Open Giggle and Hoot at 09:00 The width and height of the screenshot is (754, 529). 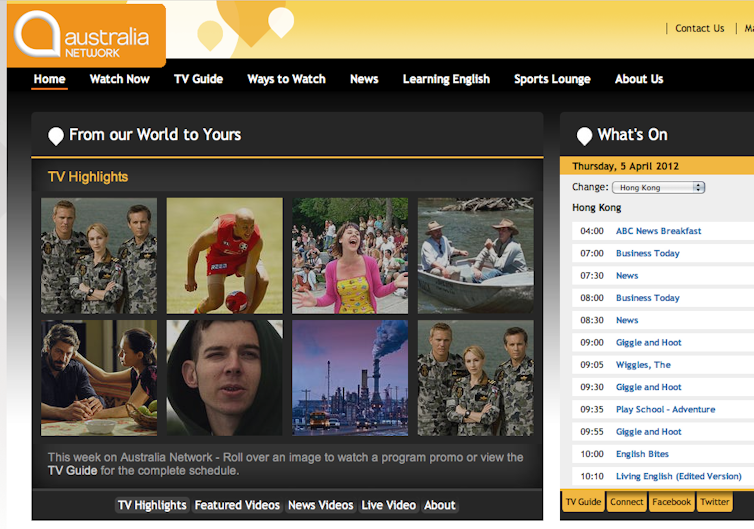coord(649,342)
